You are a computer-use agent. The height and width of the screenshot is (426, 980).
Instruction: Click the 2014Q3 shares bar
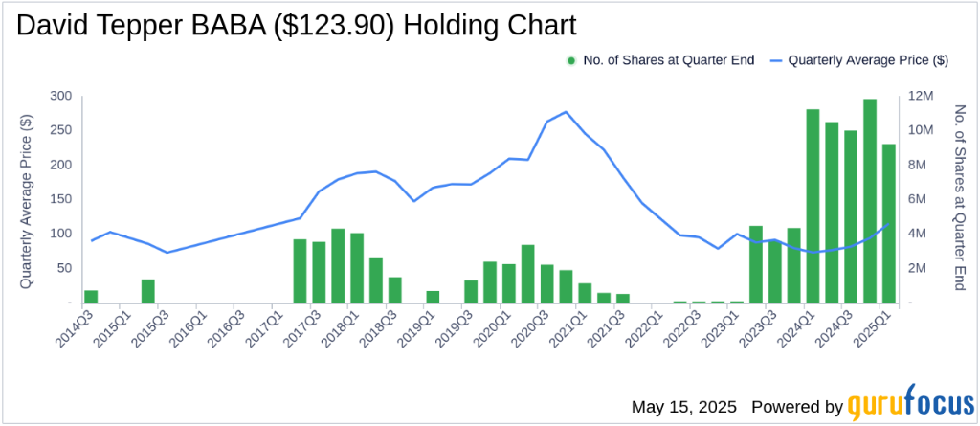tap(91, 296)
